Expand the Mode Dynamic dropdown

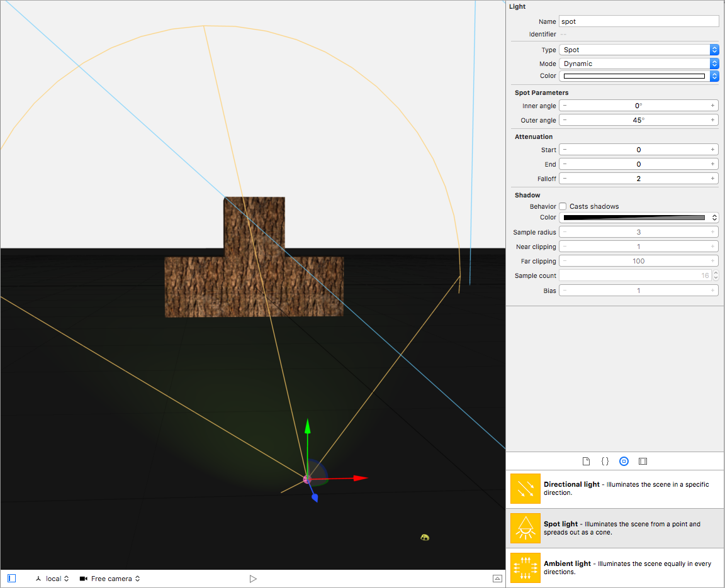click(638, 64)
